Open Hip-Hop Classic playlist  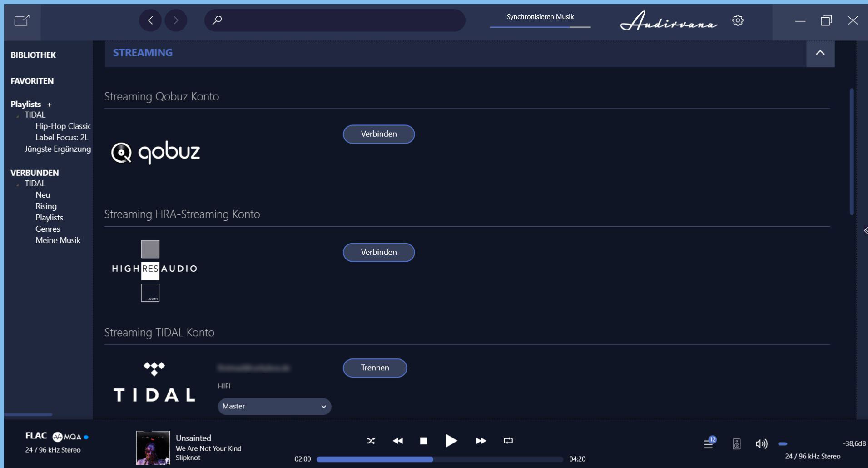pyautogui.click(x=63, y=126)
